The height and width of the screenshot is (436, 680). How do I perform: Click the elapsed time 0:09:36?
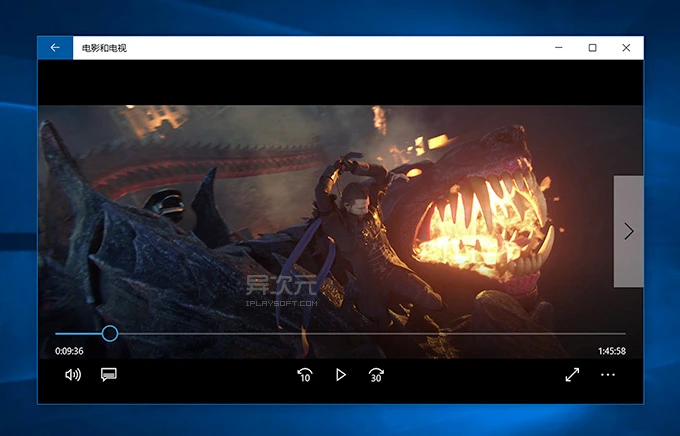coord(69,351)
